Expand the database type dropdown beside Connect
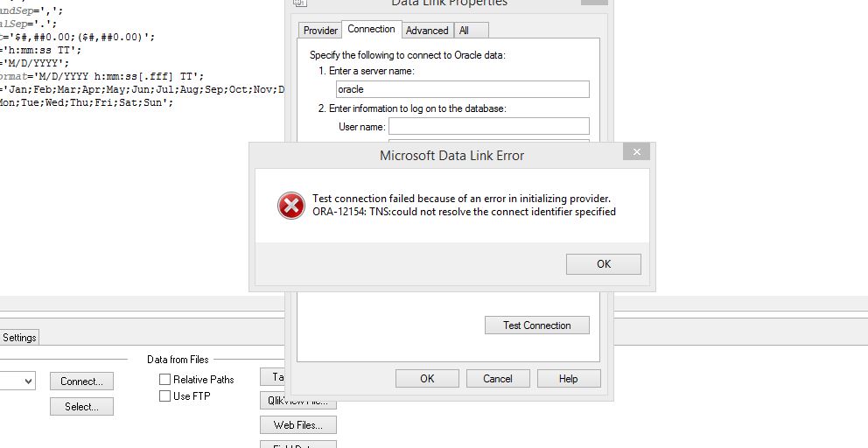The image size is (868, 448). 28,381
